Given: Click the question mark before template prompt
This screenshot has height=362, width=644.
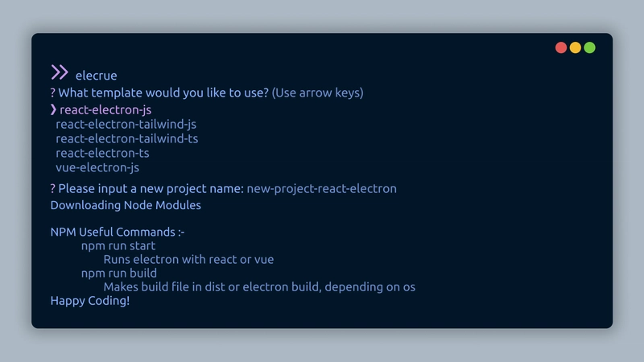Looking at the screenshot, I should (x=52, y=93).
